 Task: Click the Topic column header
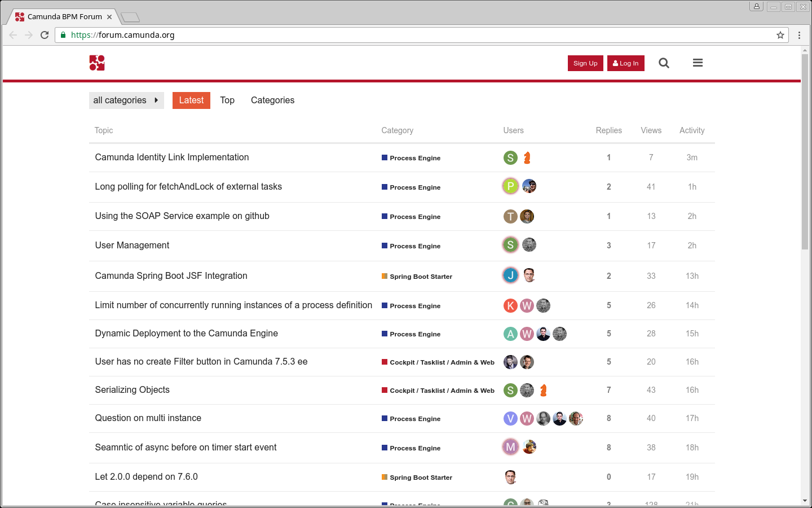pyautogui.click(x=104, y=130)
